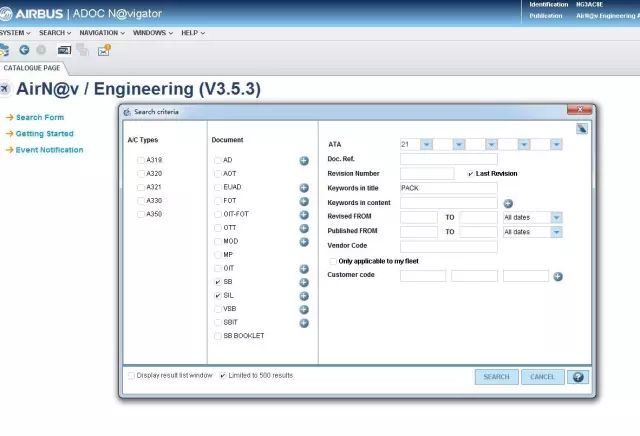Open the mail notification envelope icon
This screenshot has width=640, height=436.
104,50
